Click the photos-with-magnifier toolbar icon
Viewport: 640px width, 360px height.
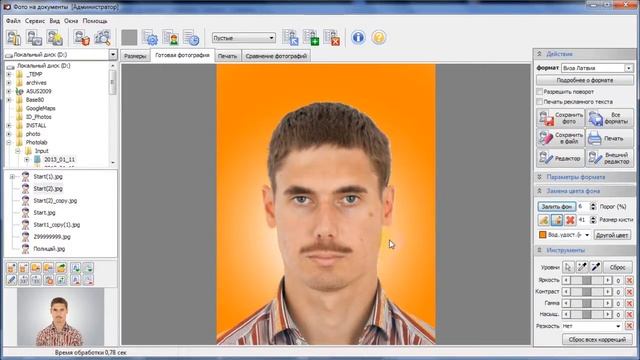coord(102,38)
